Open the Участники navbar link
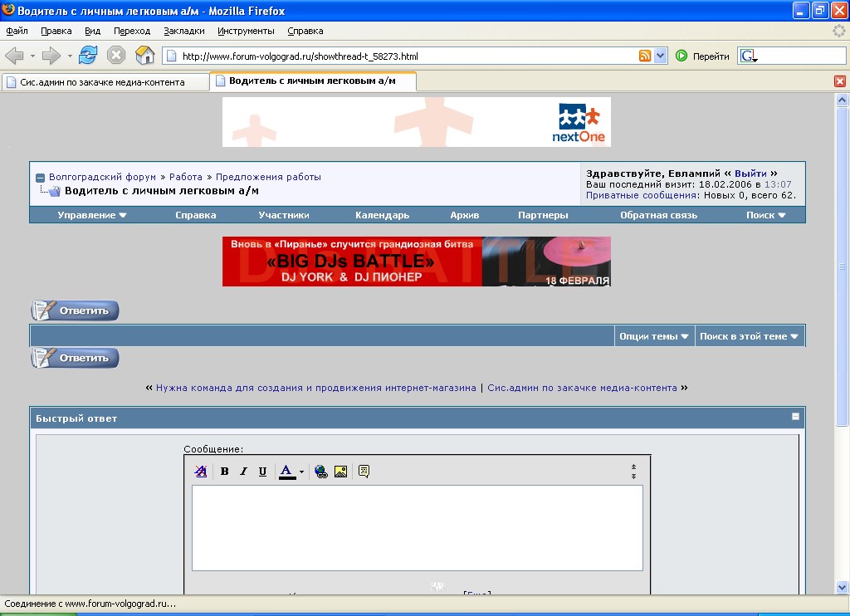This screenshot has height=616, width=850. (284, 215)
